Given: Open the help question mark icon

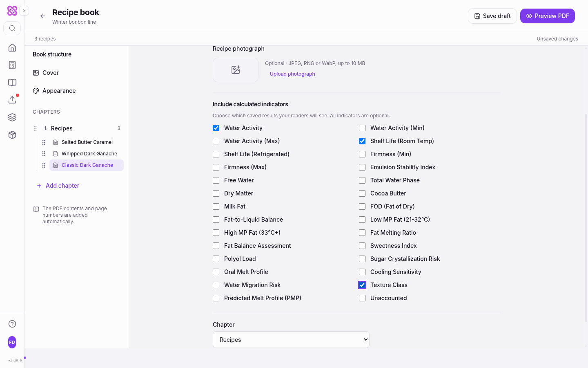Looking at the screenshot, I should [12, 324].
